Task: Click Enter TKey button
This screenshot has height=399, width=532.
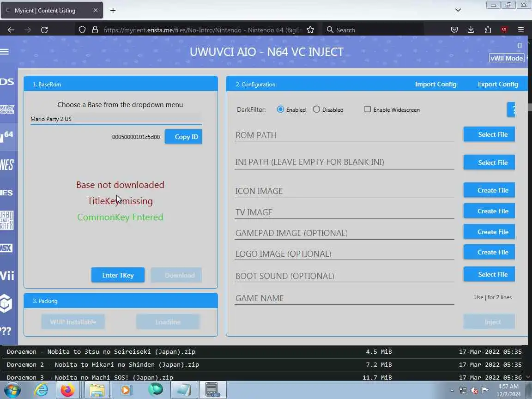Action: pos(118,275)
